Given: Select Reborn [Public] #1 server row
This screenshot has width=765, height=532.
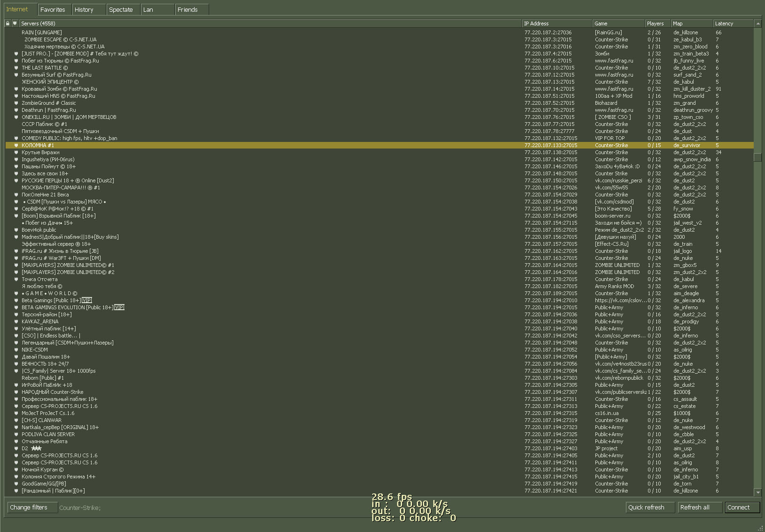Looking at the screenshot, I should pos(379,378).
